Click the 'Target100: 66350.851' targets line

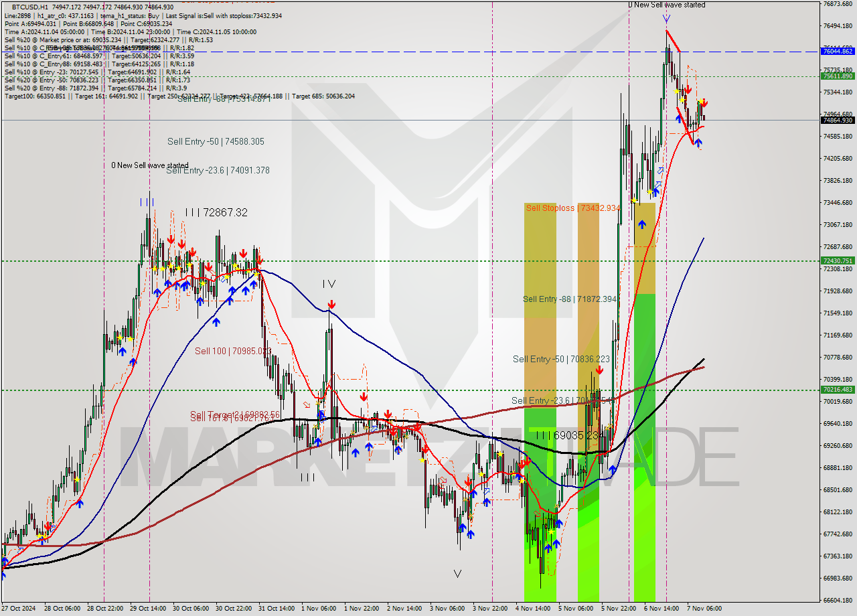click(179, 96)
